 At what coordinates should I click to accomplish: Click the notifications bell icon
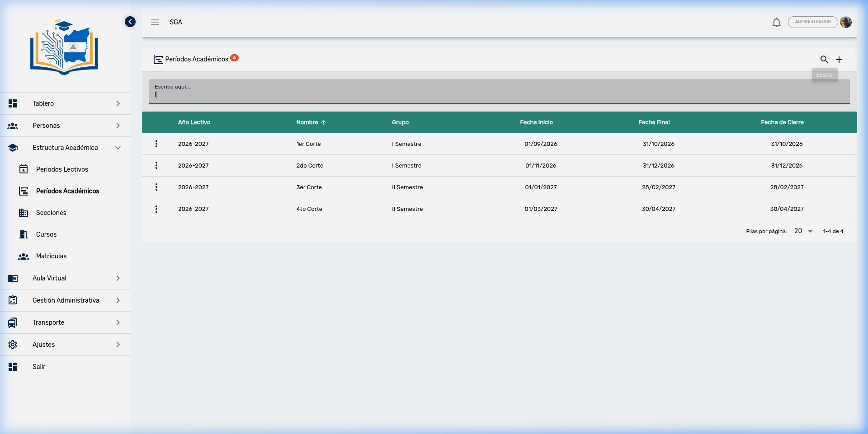coord(776,22)
